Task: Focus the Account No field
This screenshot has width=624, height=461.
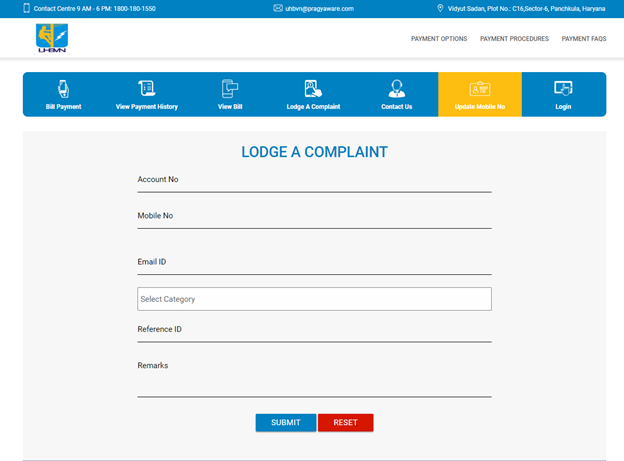Action: click(x=314, y=182)
